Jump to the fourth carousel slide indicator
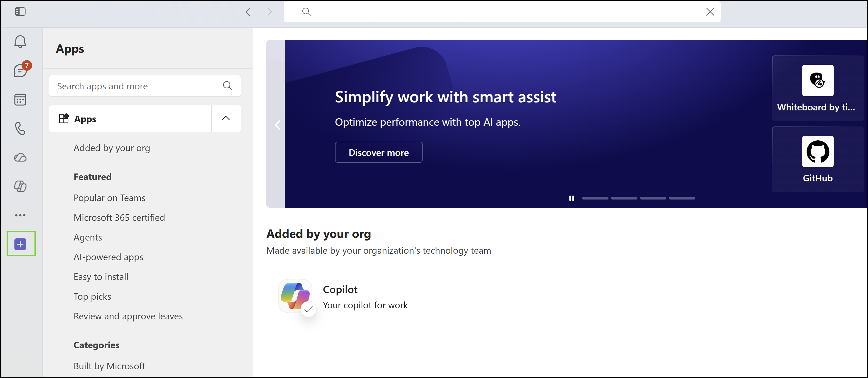868x378 pixels. tap(682, 198)
